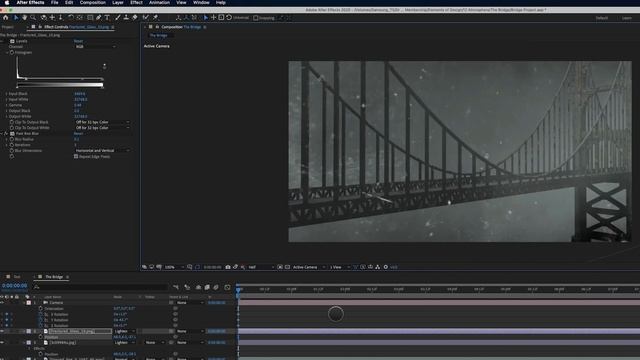Open the resolution Half dropdown
Screen dimensions: 640x360
click(x=260, y=267)
